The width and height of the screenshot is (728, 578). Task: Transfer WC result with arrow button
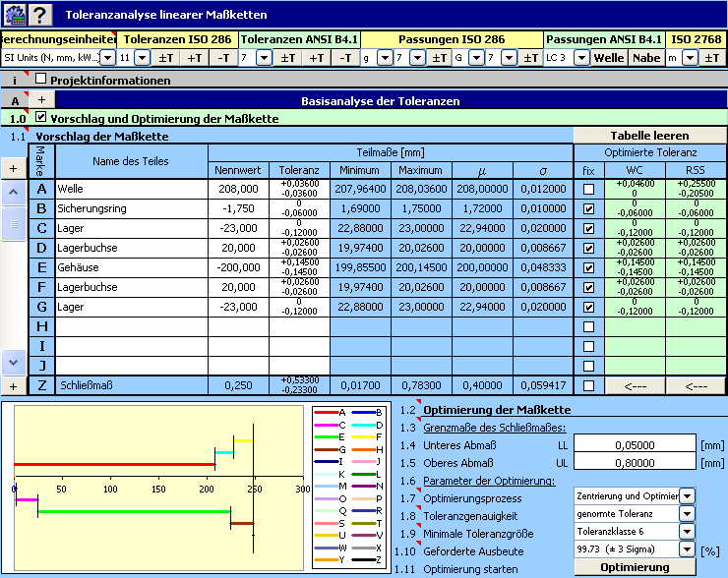[635, 386]
